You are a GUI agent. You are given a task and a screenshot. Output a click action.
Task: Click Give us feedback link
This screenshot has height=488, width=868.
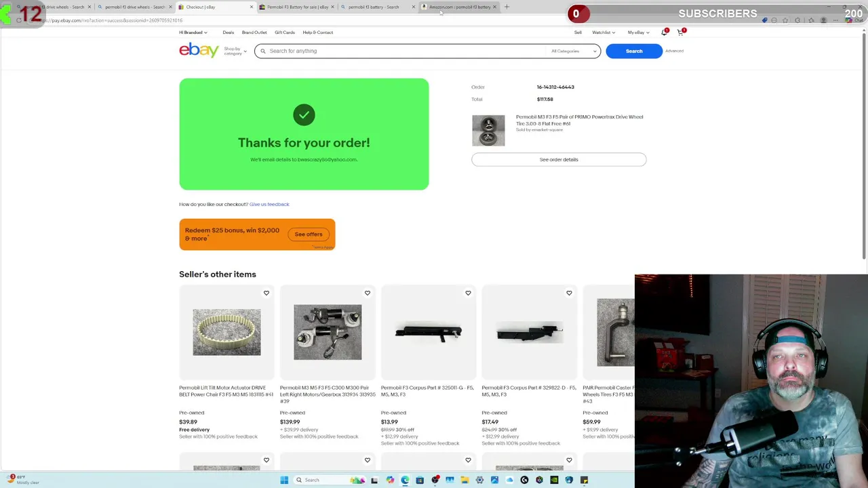pyautogui.click(x=269, y=204)
